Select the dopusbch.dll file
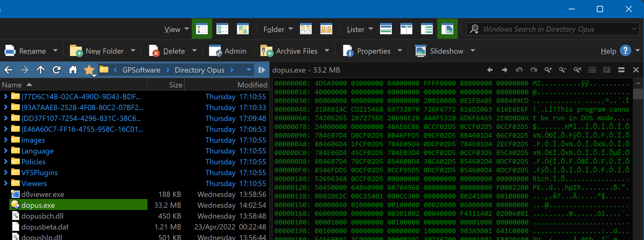The image size is (644, 240). [x=43, y=216]
